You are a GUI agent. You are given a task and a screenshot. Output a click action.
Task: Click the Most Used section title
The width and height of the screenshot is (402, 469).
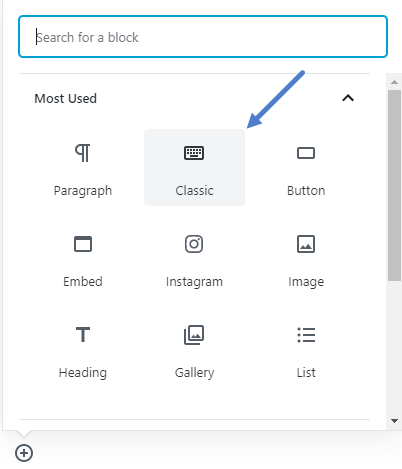[66, 99]
